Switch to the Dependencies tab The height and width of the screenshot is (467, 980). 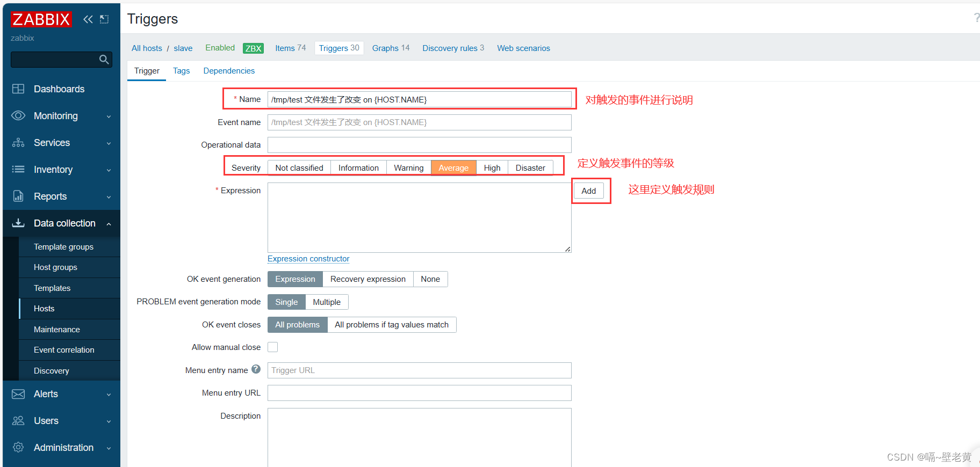click(x=229, y=71)
